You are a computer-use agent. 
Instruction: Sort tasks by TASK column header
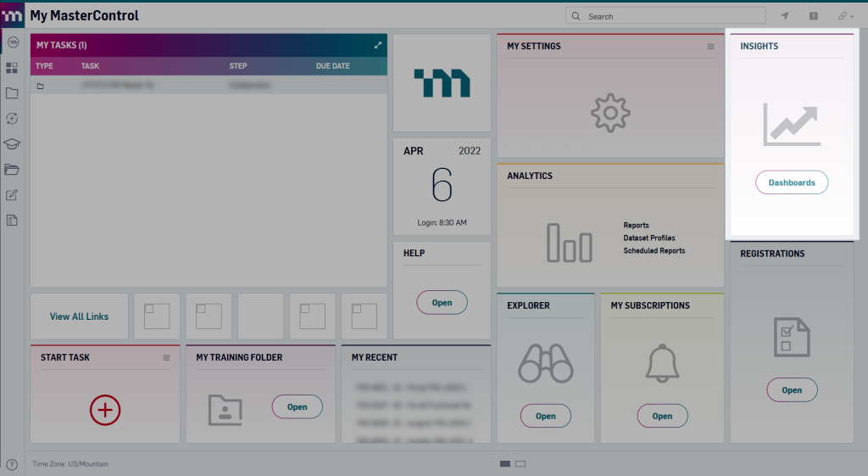coord(90,66)
